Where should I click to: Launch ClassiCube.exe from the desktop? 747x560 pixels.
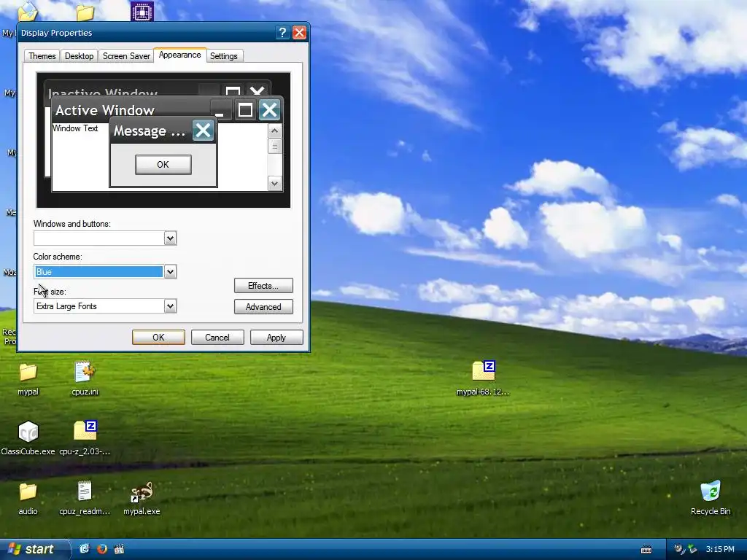pos(28,432)
